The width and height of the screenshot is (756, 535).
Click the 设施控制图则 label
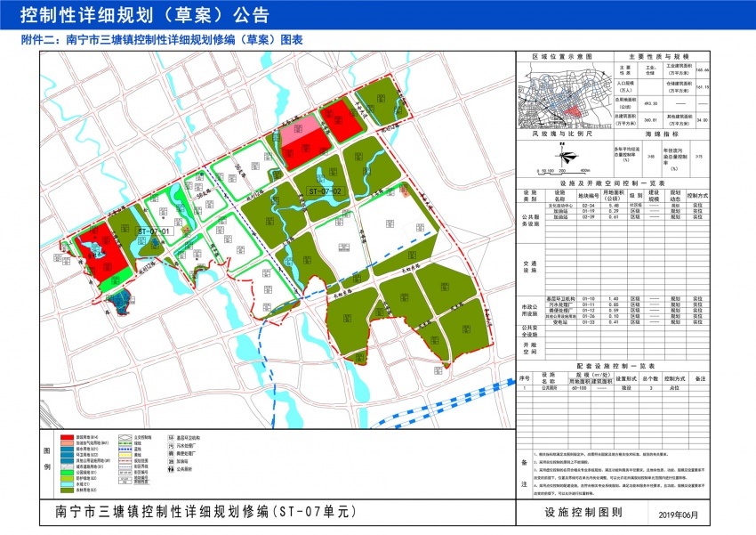click(583, 513)
